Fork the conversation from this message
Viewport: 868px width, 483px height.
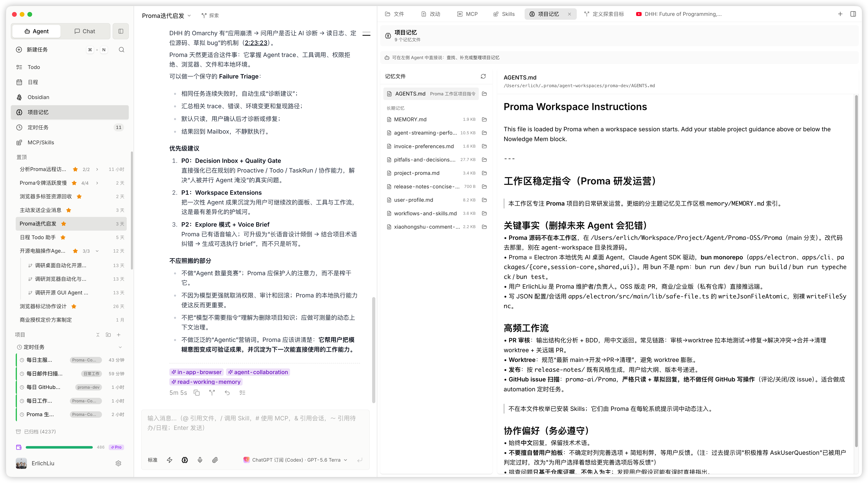[212, 393]
